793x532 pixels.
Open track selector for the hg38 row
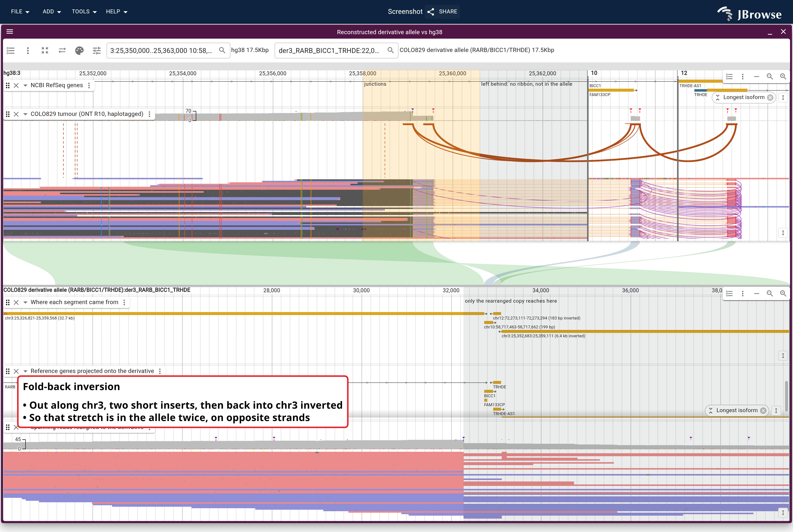(x=729, y=77)
